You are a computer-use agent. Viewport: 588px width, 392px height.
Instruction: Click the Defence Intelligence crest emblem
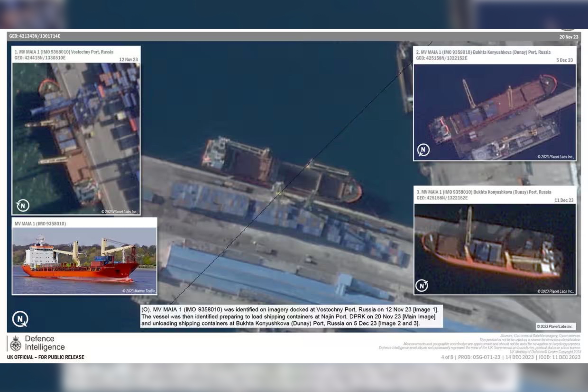point(16,344)
